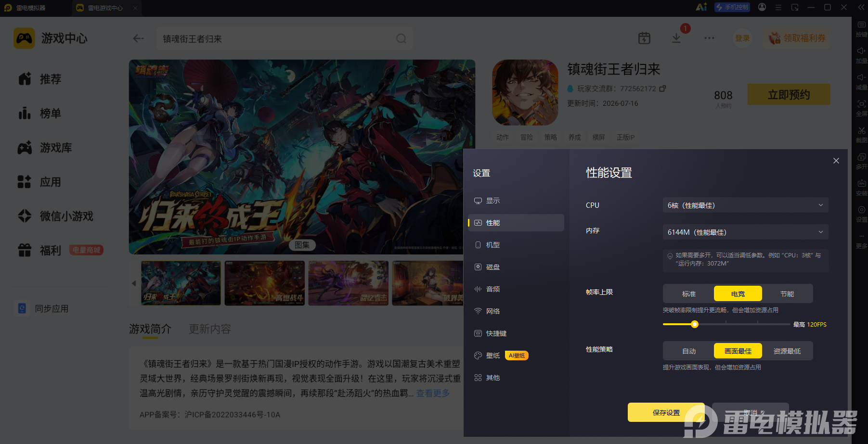Image resolution: width=868 pixels, height=444 pixels.
Task: Open the downloads icon with red badge
Action: 676,38
